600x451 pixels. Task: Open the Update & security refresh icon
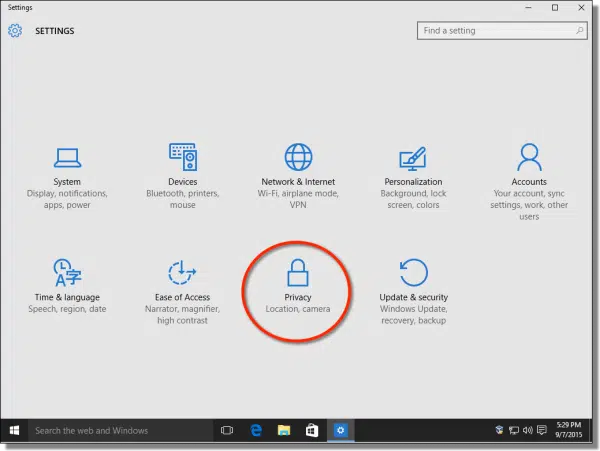coord(413,272)
